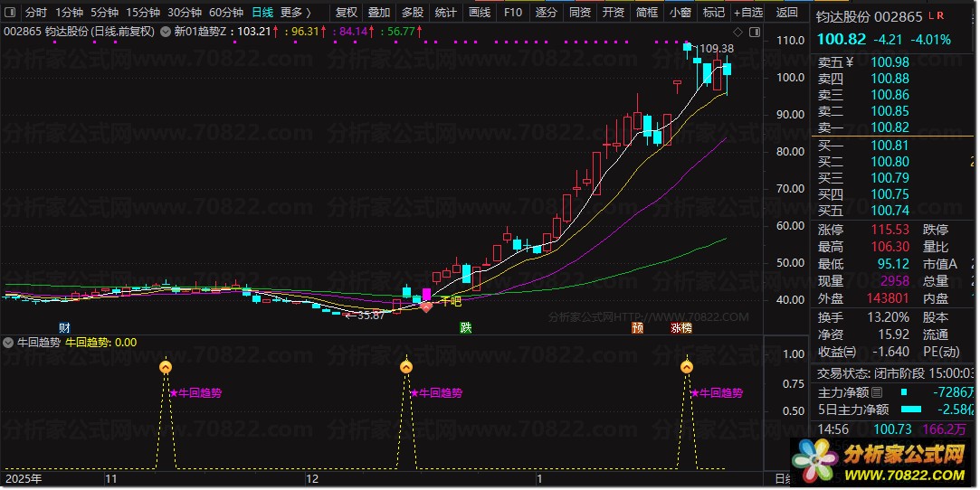Viewport: 980px width, 490px height.
Task: Click the 返回 back button
Action: tap(787, 12)
